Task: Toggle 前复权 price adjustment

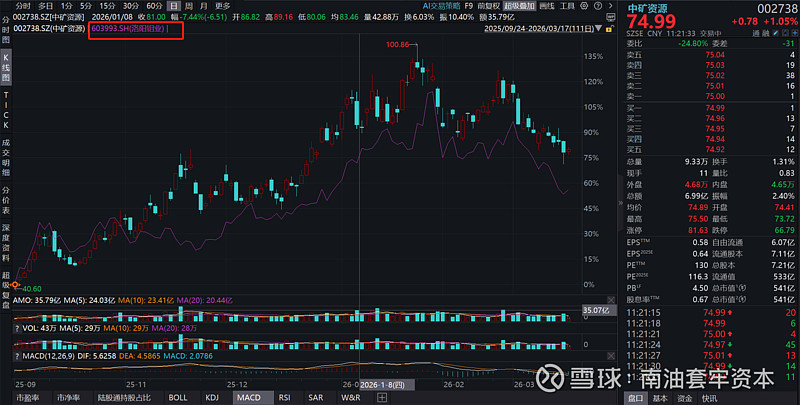Action: pos(488,6)
